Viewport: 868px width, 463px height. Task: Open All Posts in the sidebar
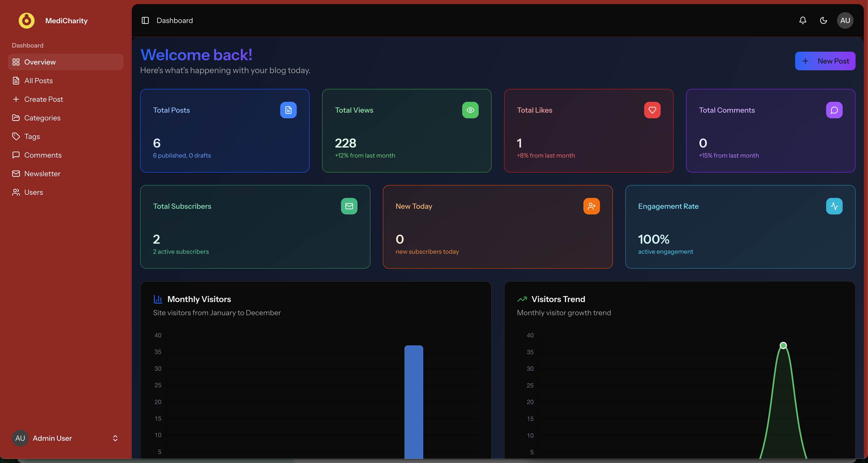click(39, 81)
